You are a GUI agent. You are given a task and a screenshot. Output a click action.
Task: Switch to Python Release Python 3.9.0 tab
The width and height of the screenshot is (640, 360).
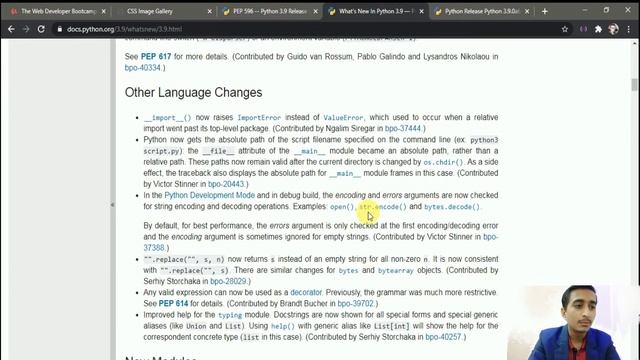click(482, 11)
